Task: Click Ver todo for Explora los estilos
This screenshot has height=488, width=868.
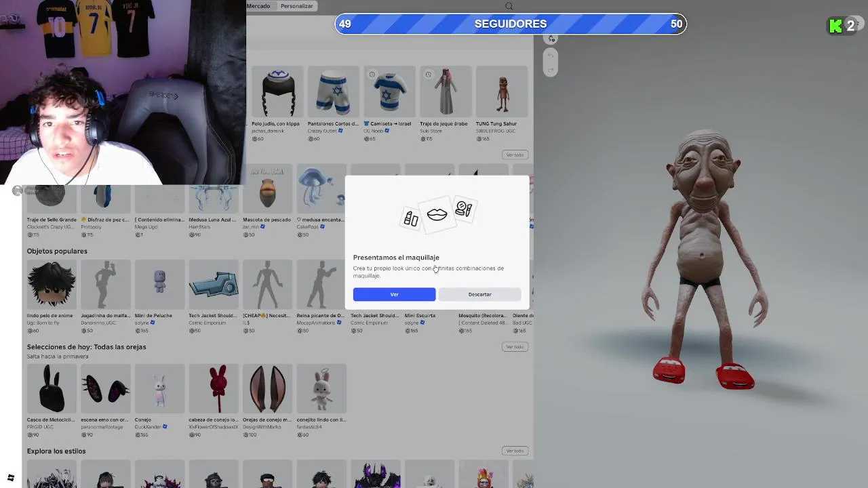Action: click(515, 451)
